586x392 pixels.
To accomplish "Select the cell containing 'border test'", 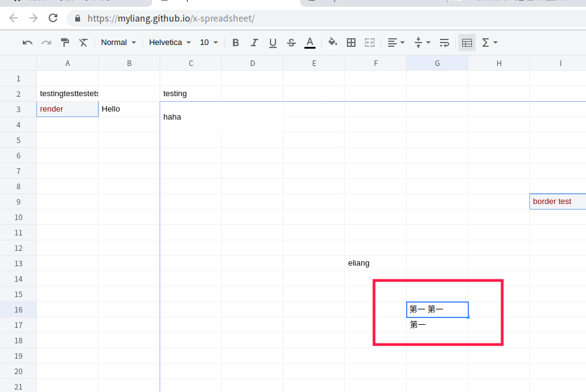I will pyautogui.click(x=555, y=201).
